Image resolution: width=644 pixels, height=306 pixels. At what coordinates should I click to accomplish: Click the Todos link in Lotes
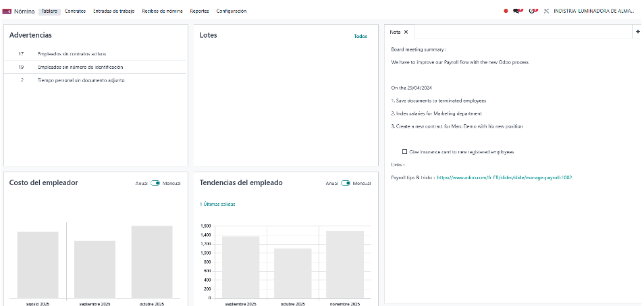[x=360, y=36]
